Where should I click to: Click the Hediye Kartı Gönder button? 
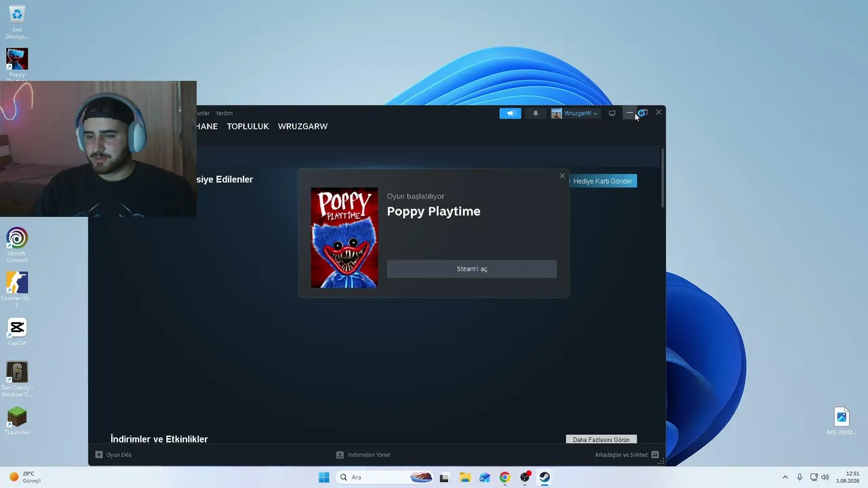[603, 181]
